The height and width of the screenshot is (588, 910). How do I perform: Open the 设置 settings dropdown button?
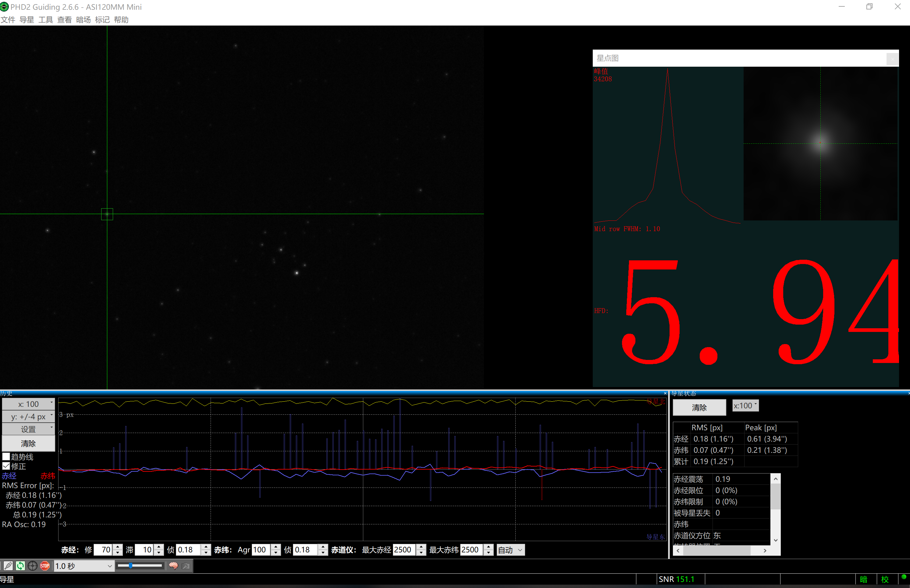[x=29, y=429]
